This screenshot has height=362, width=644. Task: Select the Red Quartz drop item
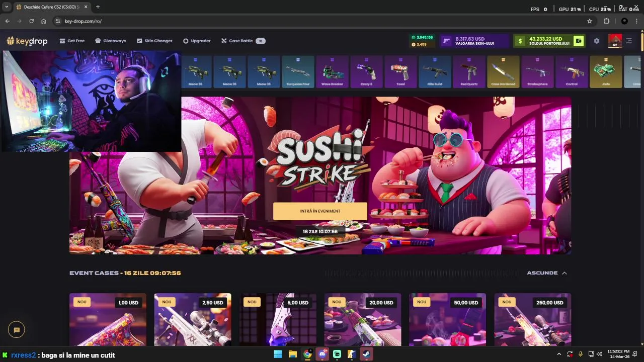tap(469, 71)
